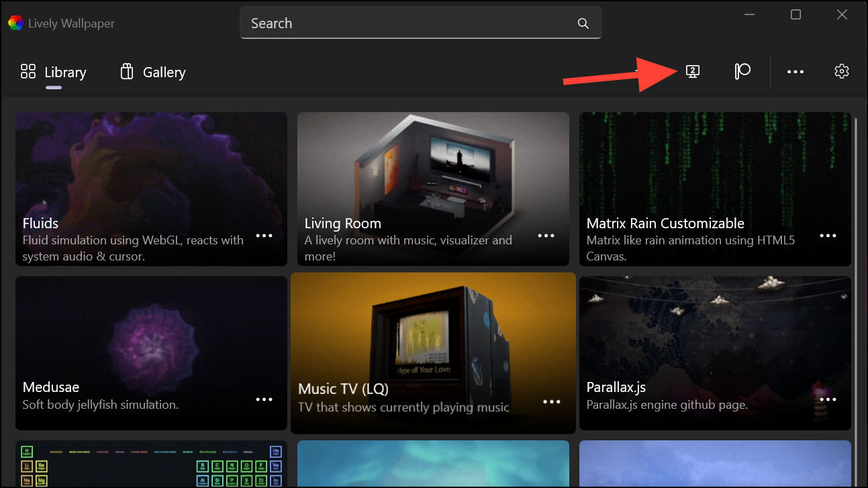Screen dimensions: 868x488
Task: Focus the Search text field
Action: [x=420, y=23]
